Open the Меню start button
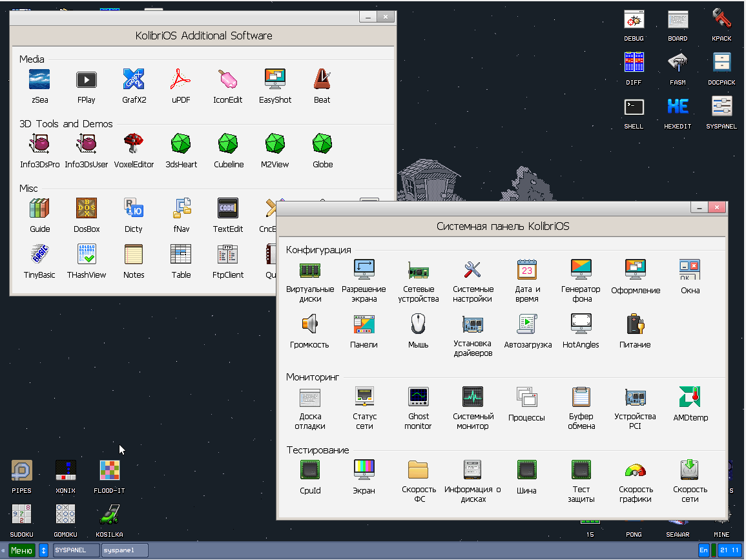746x560 pixels. 21,550
